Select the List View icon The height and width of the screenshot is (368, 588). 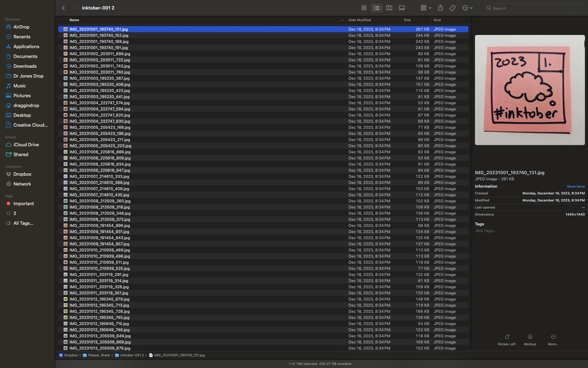coord(376,8)
